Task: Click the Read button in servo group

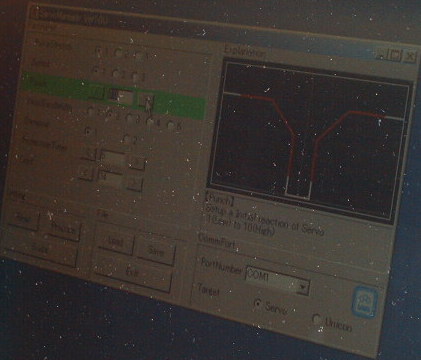Action: coord(23,218)
